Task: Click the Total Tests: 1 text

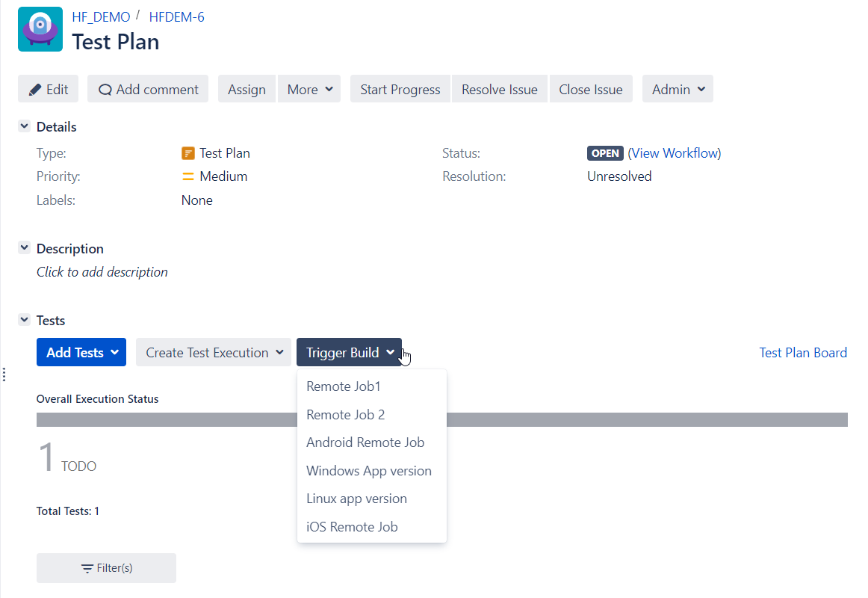Action: tap(67, 511)
